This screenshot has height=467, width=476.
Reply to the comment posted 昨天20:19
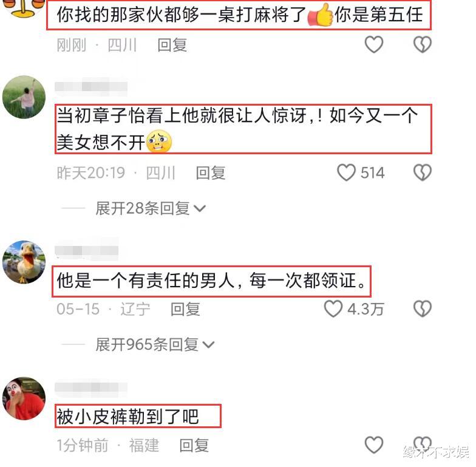click(210, 173)
